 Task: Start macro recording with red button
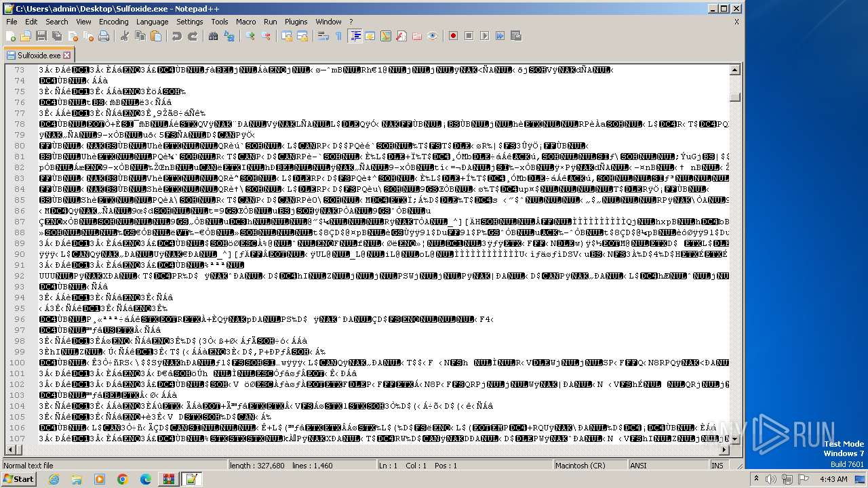coord(453,36)
